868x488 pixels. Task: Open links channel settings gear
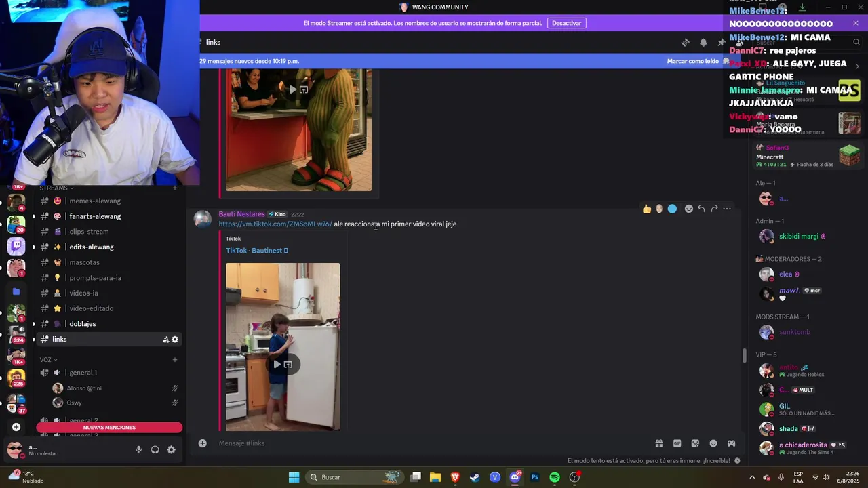[175, 340]
